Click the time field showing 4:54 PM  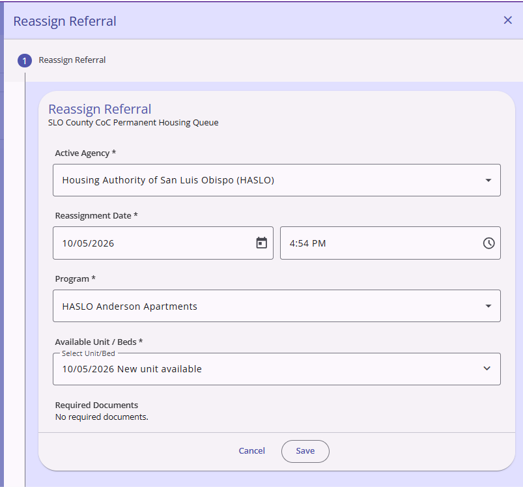coord(390,243)
